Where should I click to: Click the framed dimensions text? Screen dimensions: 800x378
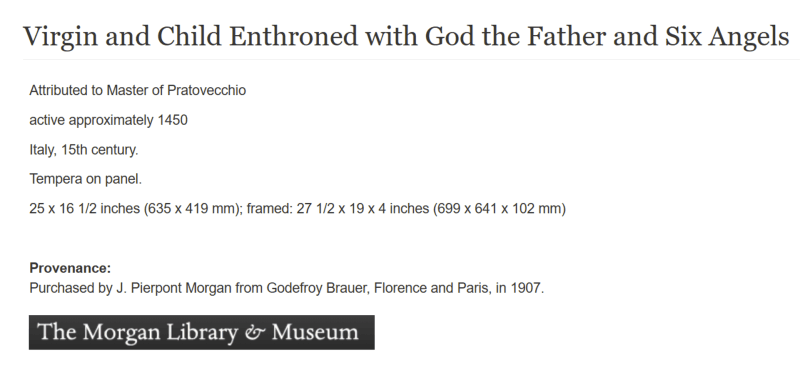click(406, 209)
